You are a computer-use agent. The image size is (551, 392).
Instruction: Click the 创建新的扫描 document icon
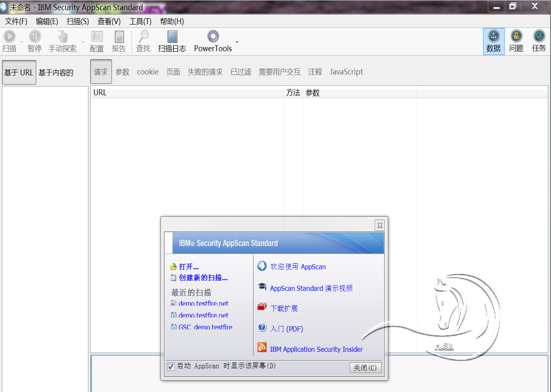[174, 278]
